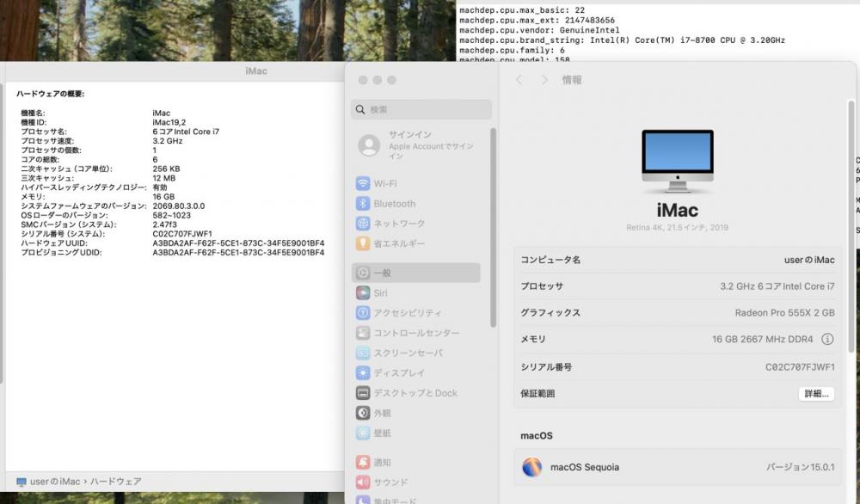
Task: Click macOS Sequoia name text
Action: 585,467
